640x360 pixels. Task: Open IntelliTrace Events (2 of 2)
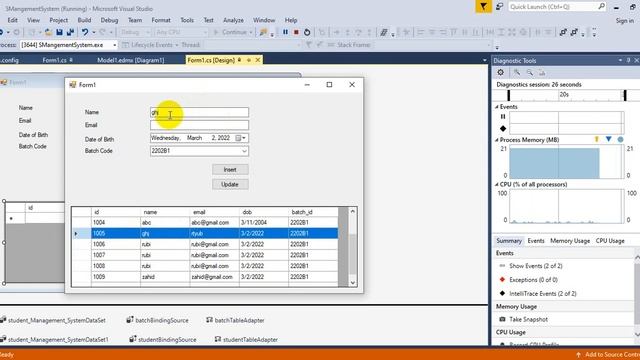coord(543,293)
